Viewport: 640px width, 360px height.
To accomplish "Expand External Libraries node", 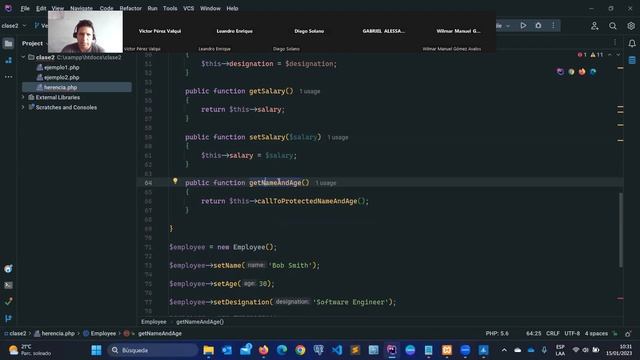I will [x=23, y=97].
